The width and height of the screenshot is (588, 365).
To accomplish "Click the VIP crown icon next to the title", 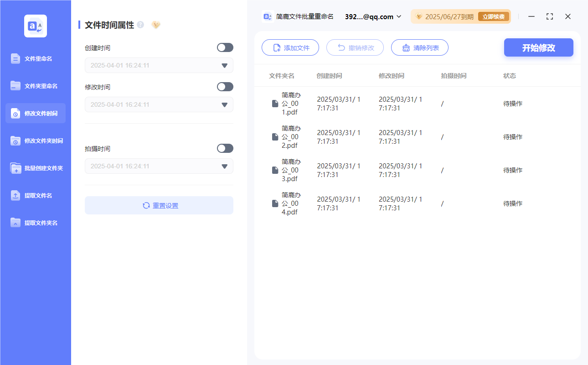I will pos(156,25).
